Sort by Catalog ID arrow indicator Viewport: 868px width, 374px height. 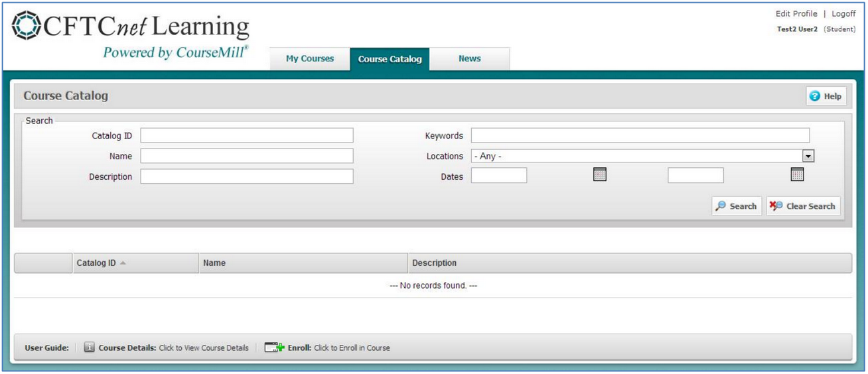[123, 263]
